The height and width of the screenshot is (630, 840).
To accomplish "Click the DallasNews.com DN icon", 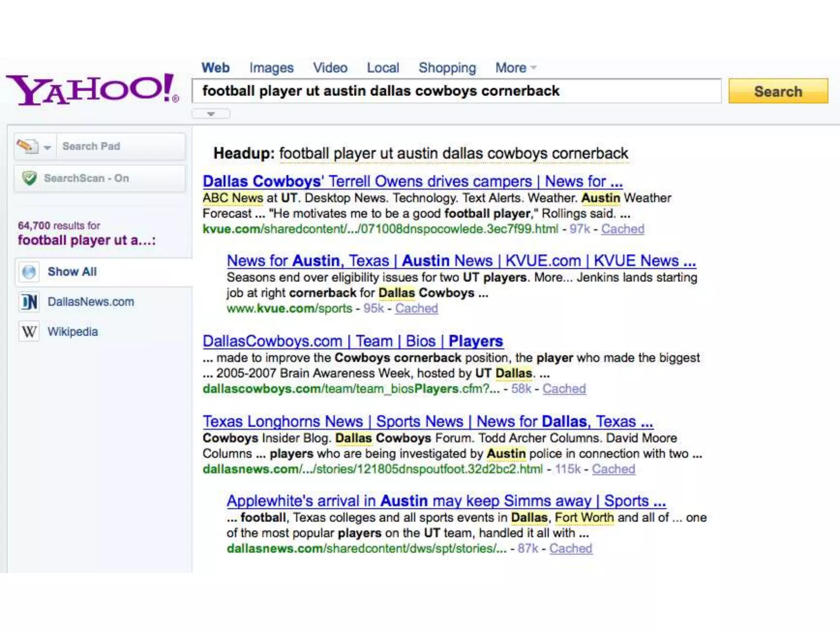I will [29, 302].
